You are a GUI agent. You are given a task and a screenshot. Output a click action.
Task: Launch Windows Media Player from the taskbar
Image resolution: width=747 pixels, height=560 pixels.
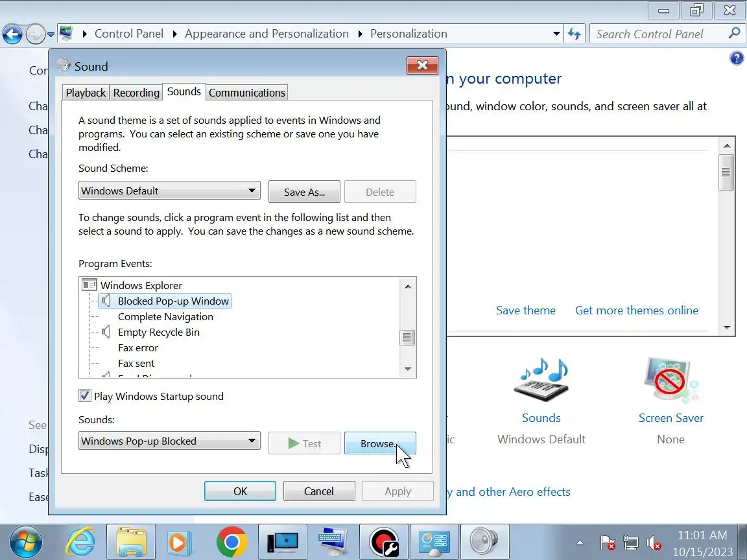point(180,542)
